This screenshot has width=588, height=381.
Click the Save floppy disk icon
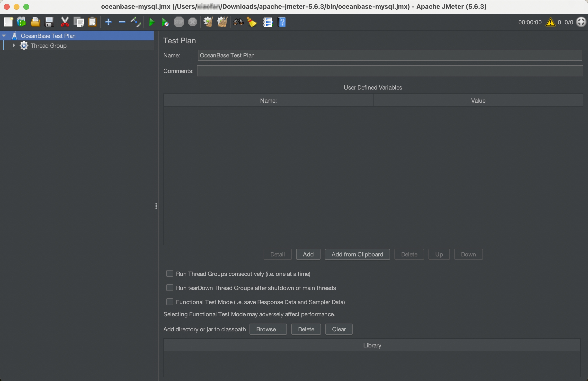tap(49, 22)
